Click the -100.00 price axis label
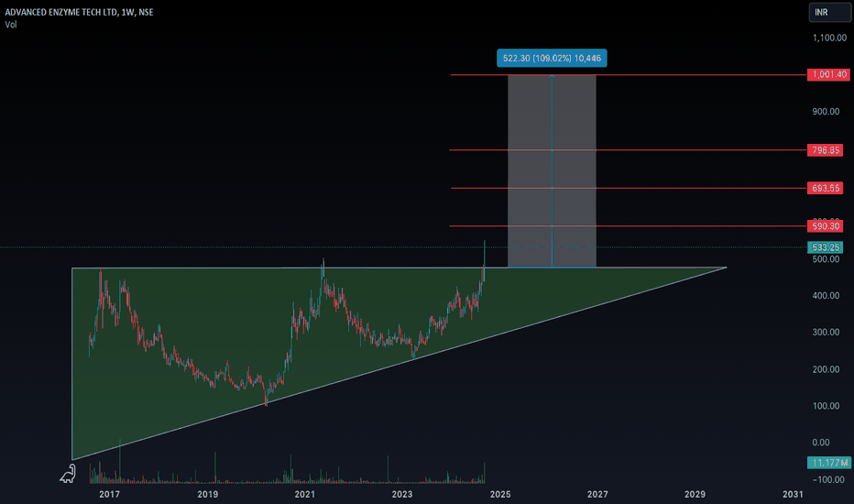Screen dimensions: 854x504 pos(828,479)
